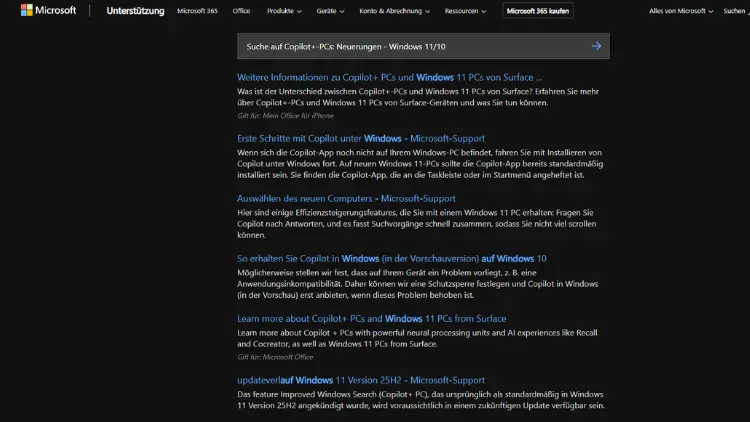Open 'So erhalten Sie Copilot in Windows' result

(x=392, y=258)
